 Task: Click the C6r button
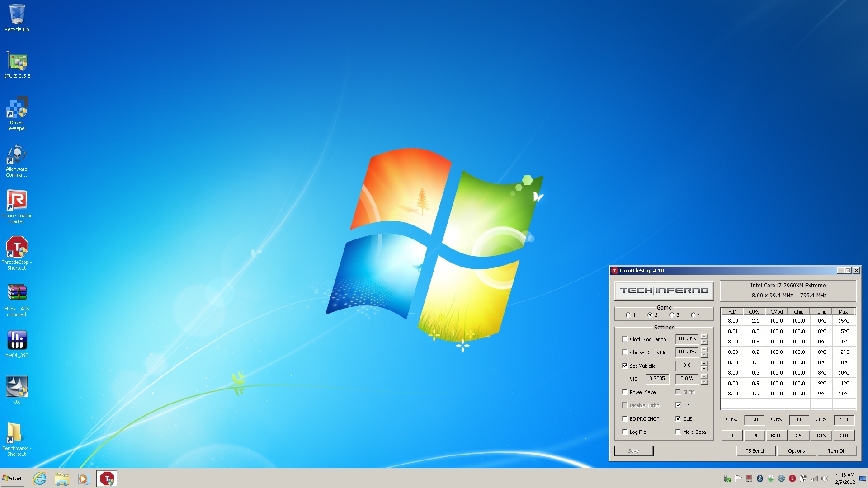pos(799,436)
